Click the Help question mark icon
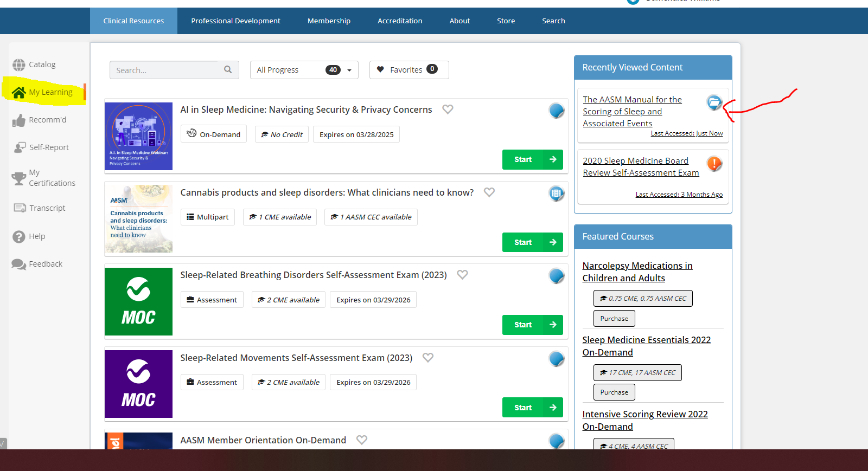 click(19, 237)
